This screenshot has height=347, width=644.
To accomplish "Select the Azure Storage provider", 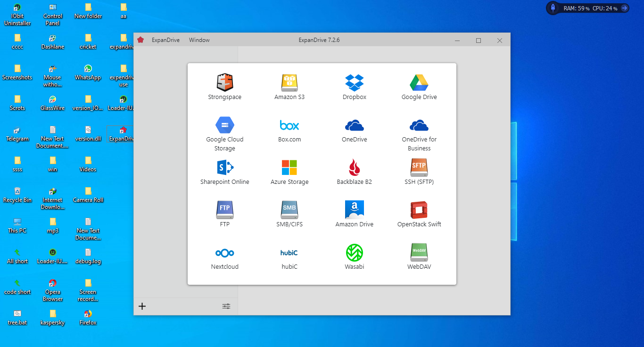I will click(289, 172).
